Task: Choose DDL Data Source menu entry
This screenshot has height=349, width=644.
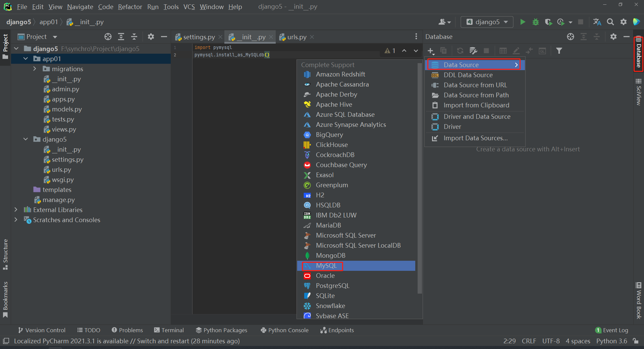Action: (x=475, y=75)
